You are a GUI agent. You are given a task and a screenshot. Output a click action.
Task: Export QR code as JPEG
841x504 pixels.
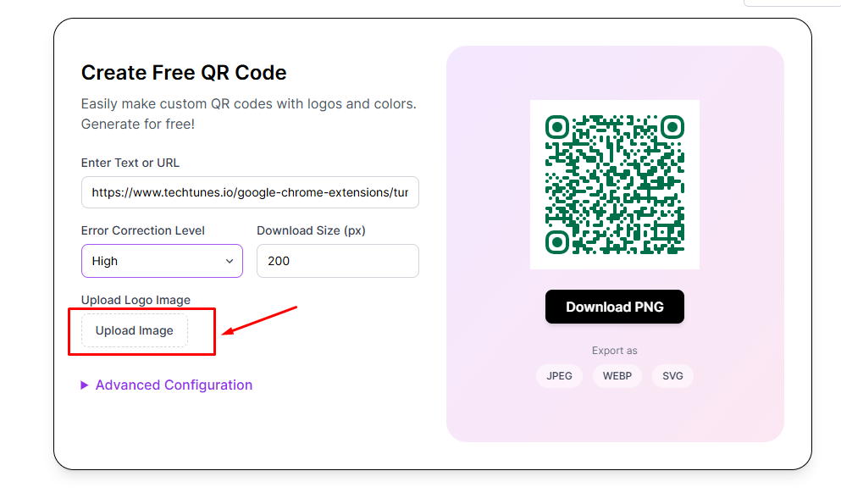coord(560,376)
